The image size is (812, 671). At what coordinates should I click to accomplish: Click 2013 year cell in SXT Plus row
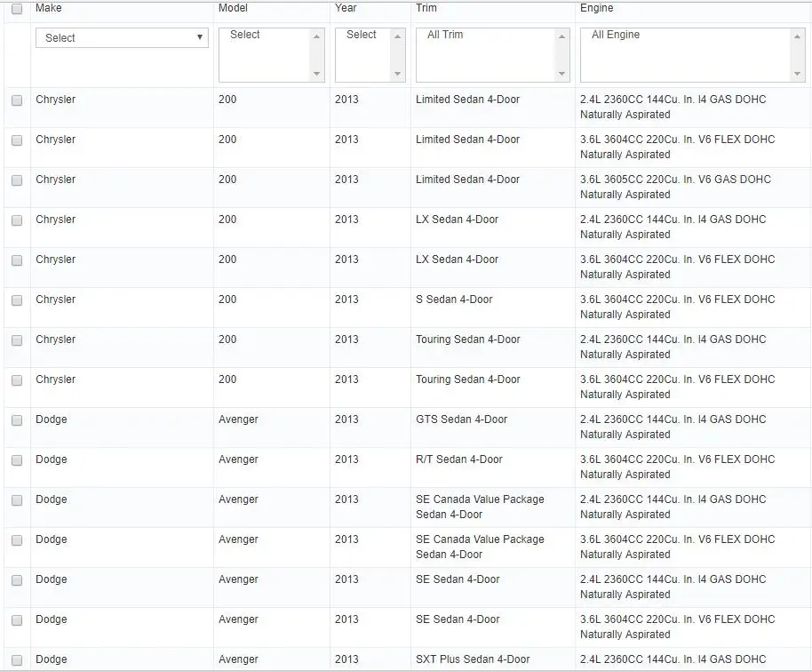(x=346, y=659)
